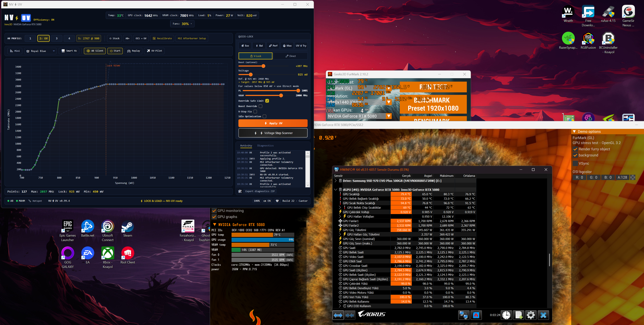This screenshot has width=644, height=325.
Task: Enable the Idle Optimization checkbox
Action: tap(264, 116)
